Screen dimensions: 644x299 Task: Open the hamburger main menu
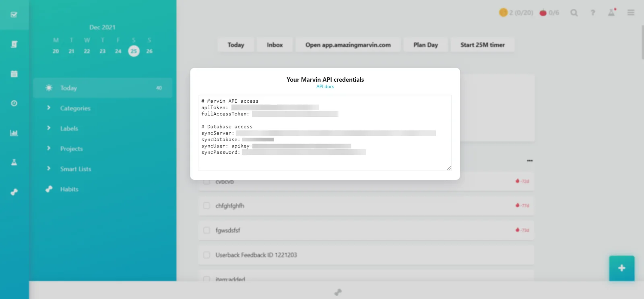pyautogui.click(x=631, y=13)
